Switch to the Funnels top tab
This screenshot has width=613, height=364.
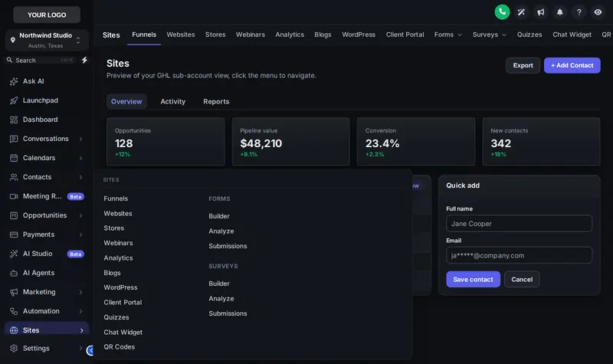click(144, 34)
